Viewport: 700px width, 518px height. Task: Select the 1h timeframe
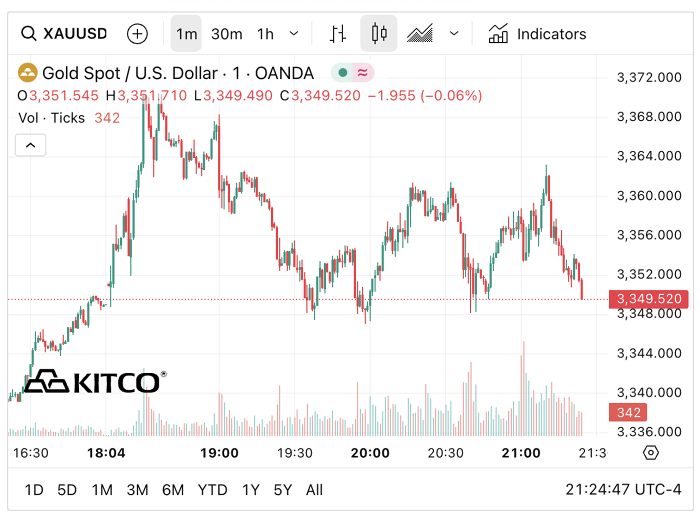(x=265, y=34)
